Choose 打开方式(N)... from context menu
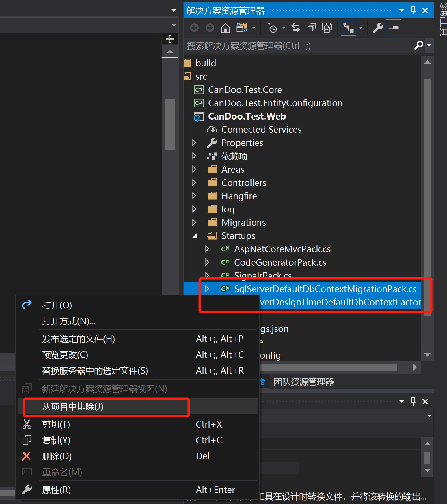 [137, 321]
